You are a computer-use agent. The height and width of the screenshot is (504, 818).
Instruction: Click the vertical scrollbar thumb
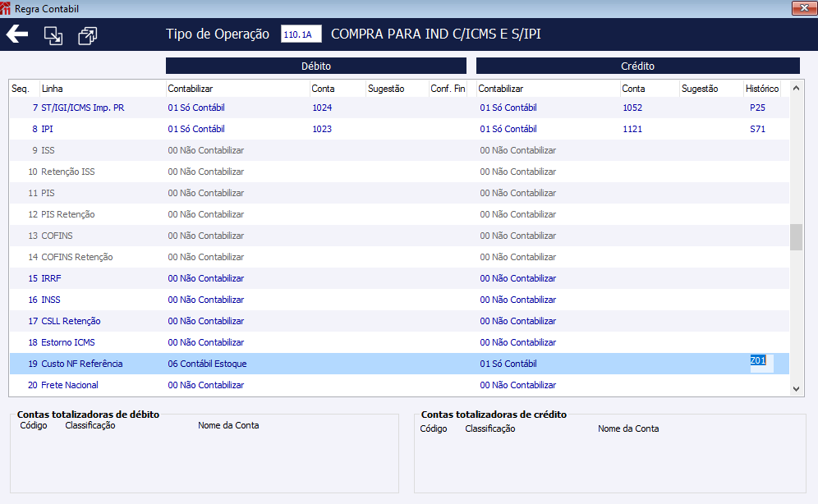click(x=796, y=237)
